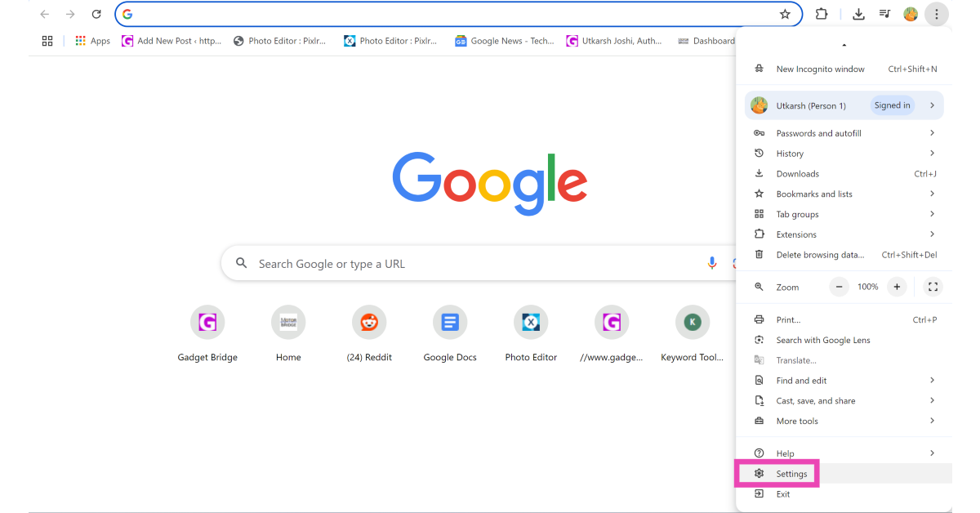The image size is (980, 513).
Task: Open Gadget Bridge shortcut tile
Action: (x=207, y=334)
